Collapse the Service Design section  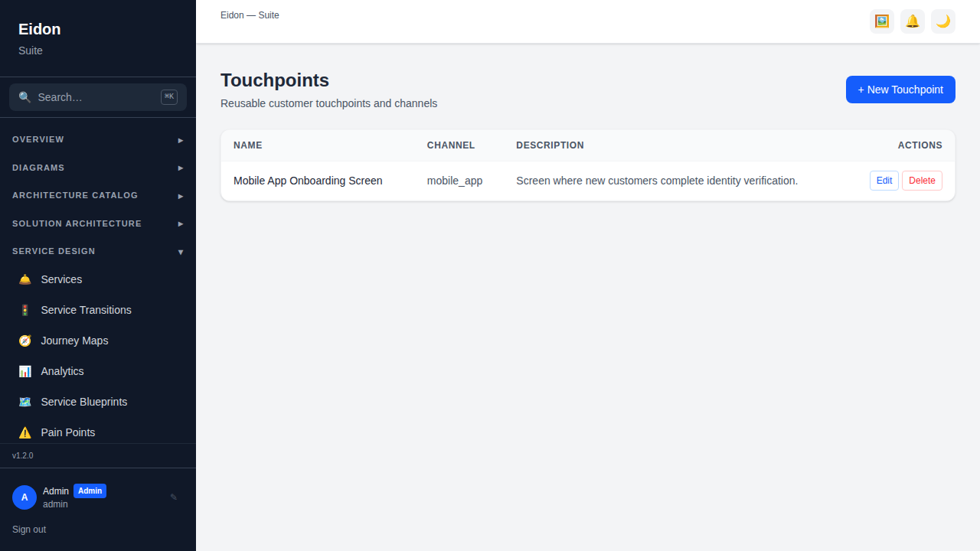tap(98, 251)
